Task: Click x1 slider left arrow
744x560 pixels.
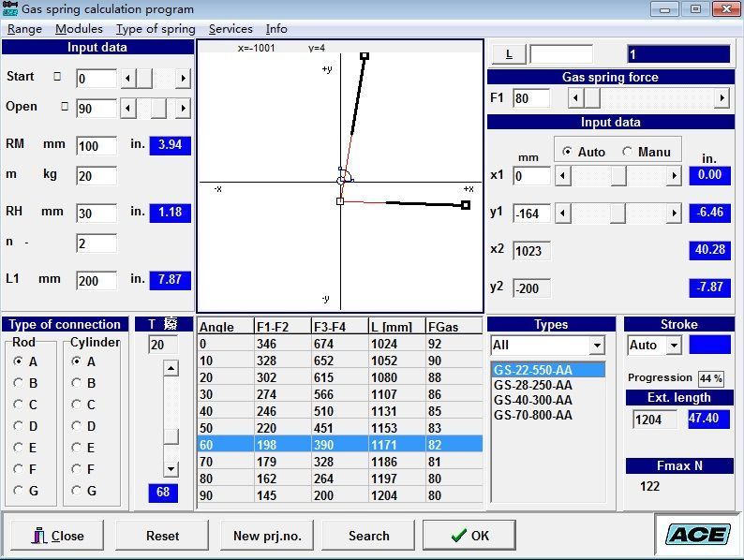Action: pyautogui.click(x=563, y=176)
